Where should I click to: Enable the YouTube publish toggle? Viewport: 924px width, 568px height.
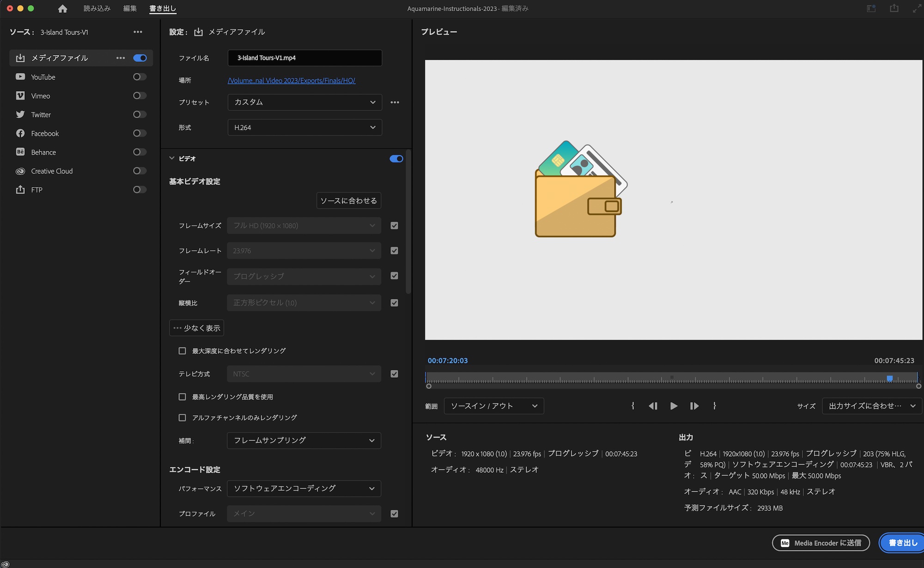click(x=140, y=77)
